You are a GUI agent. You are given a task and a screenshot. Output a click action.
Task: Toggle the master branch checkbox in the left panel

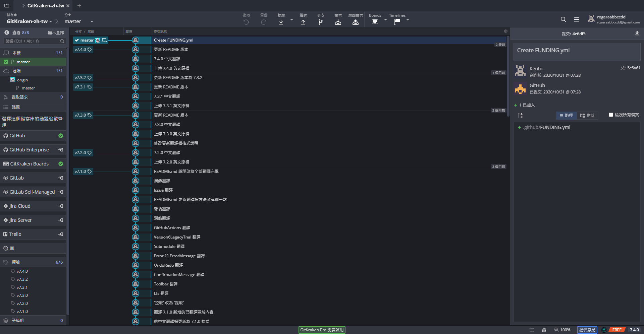tap(6, 62)
